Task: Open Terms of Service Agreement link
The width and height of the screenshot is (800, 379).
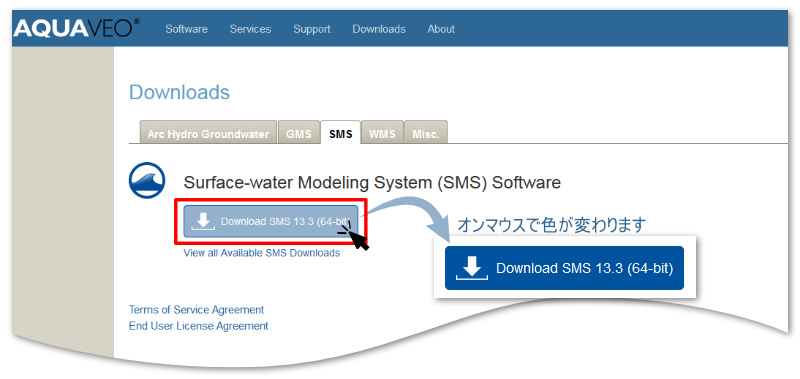Action: [x=196, y=310]
